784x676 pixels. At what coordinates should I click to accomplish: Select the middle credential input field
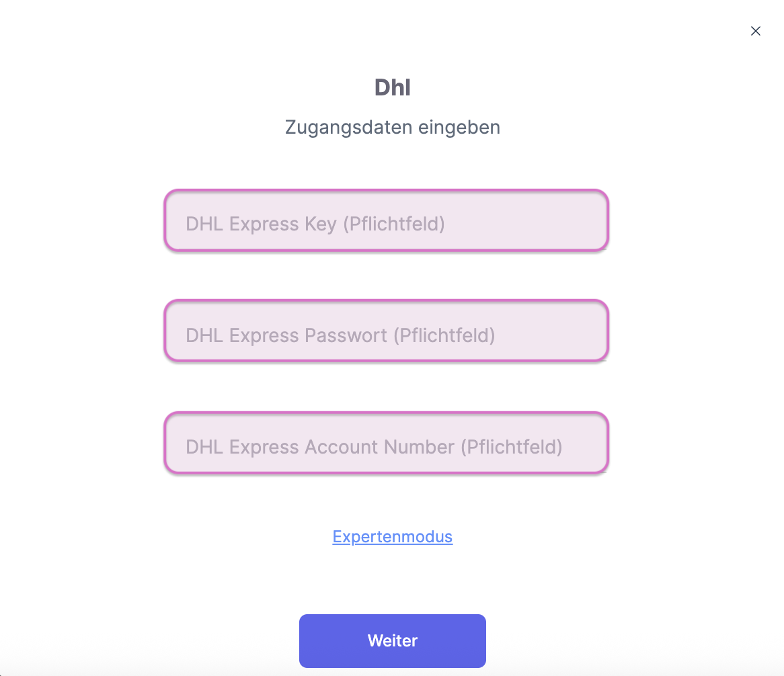[386, 331]
